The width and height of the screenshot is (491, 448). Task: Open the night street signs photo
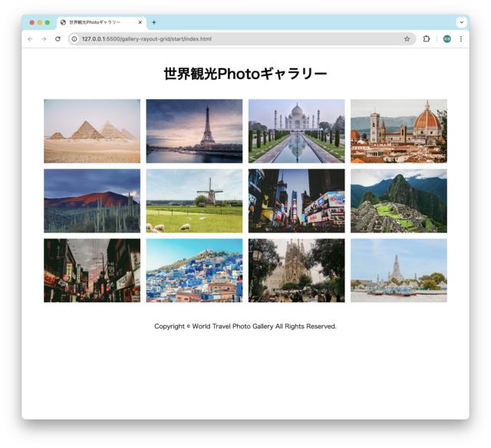92,271
